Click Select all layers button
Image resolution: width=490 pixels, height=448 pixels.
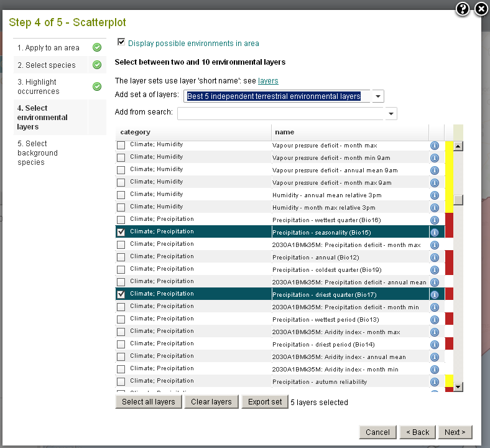(149, 402)
